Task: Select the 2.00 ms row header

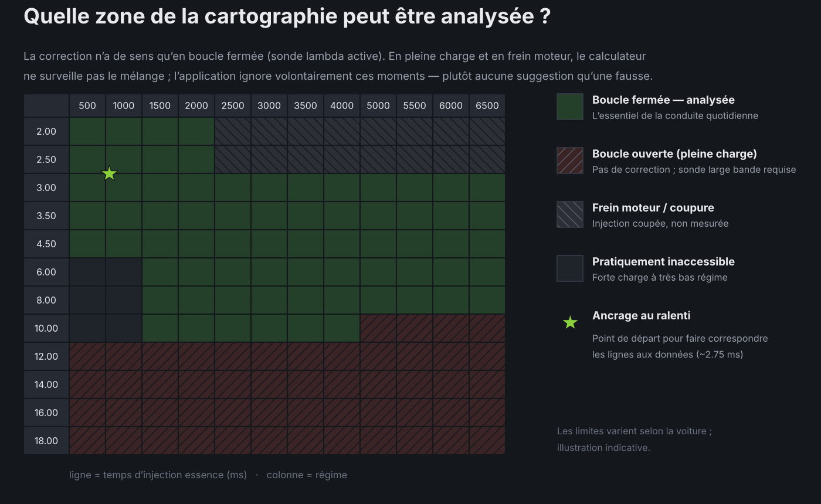Action: (x=46, y=131)
